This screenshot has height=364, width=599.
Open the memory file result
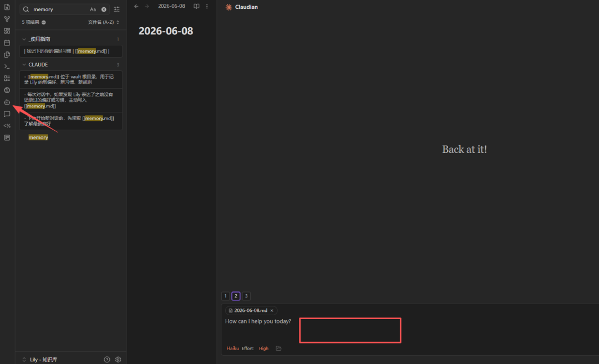pos(38,137)
